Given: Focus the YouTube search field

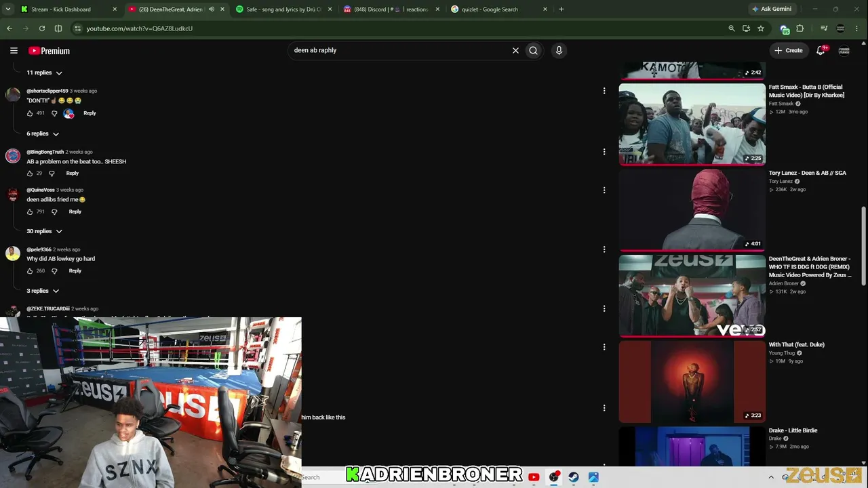Looking at the screenshot, I should (x=400, y=50).
